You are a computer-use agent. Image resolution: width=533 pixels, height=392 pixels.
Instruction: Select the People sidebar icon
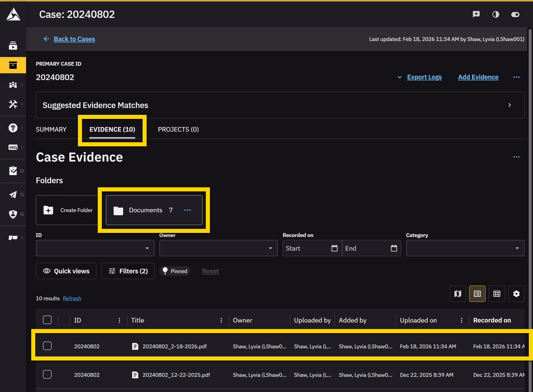point(12,85)
